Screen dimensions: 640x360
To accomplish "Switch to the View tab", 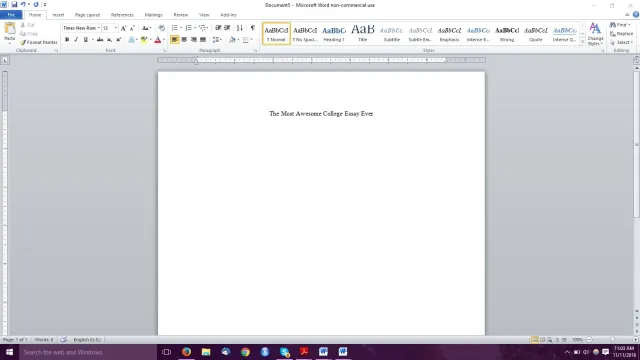I will click(x=204, y=15).
